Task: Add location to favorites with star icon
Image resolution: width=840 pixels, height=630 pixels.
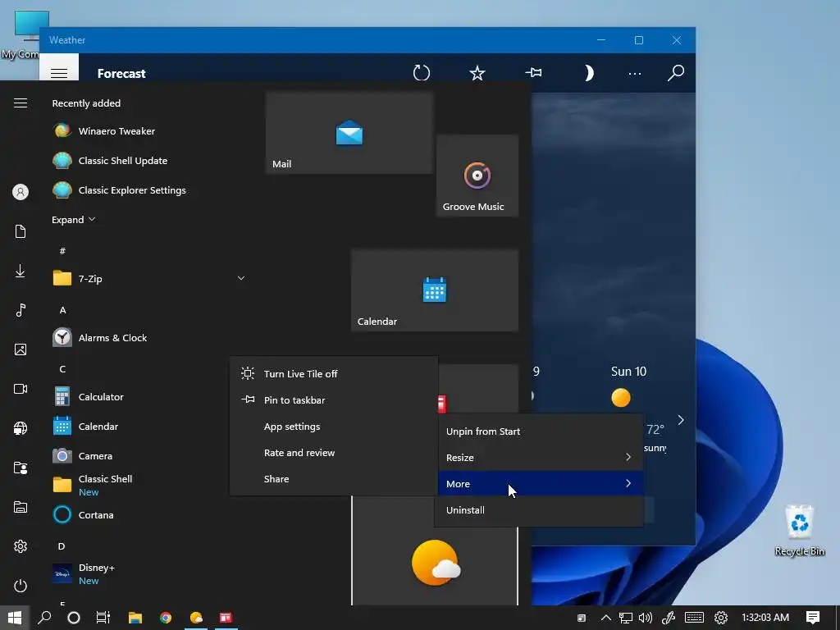Action: click(477, 73)
